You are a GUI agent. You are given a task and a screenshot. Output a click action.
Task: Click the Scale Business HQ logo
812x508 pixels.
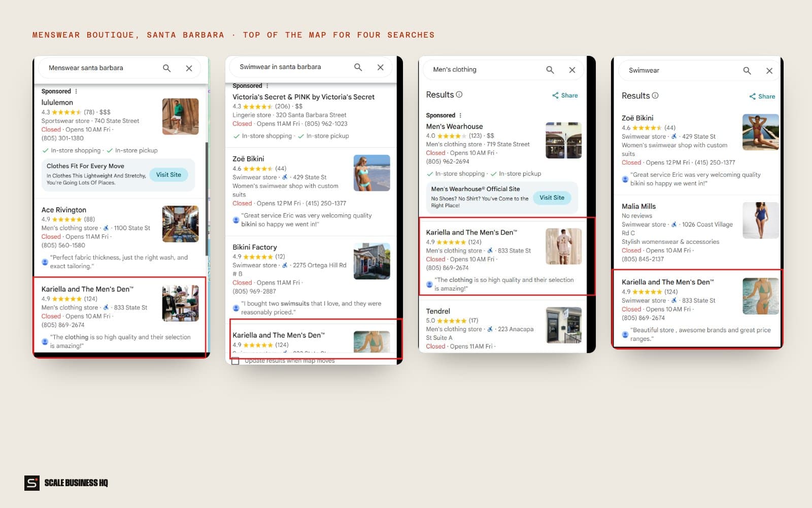66,483
